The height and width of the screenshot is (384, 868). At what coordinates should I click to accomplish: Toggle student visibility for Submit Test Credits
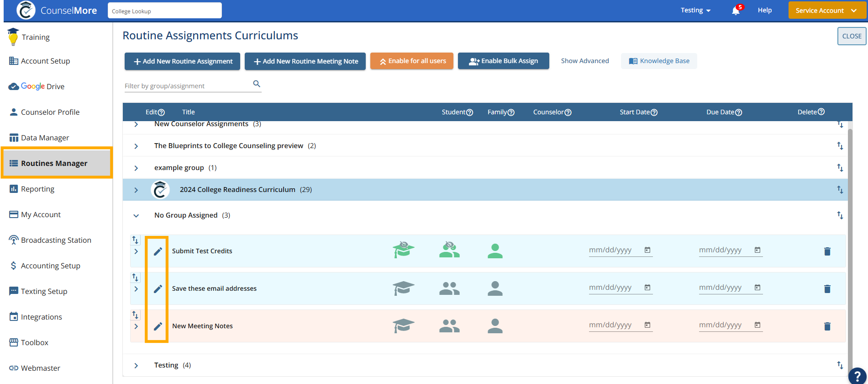coord(403,250)
